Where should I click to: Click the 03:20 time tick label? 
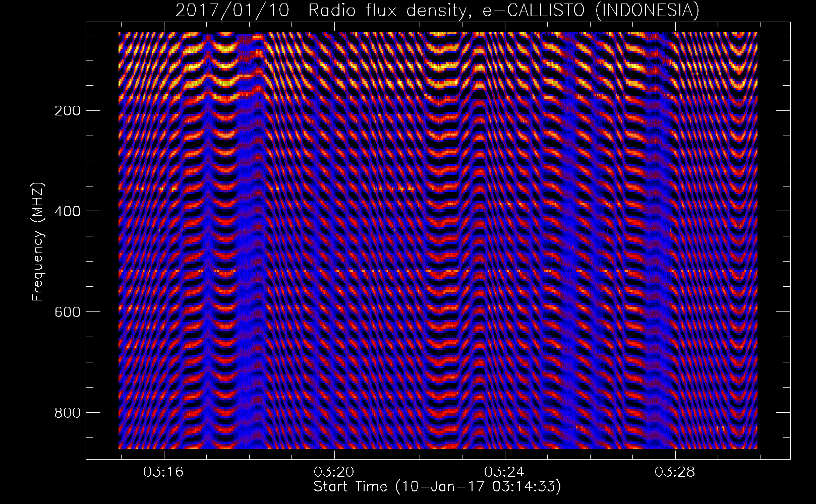[334, 472]
